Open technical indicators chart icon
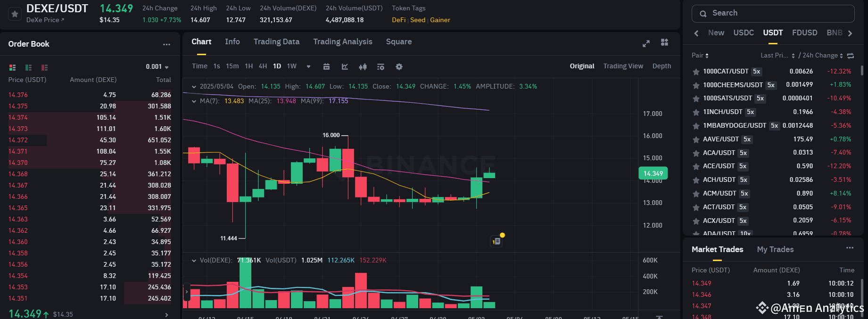The height and width of the screenshot is (319, 868). tap(345, 66)
